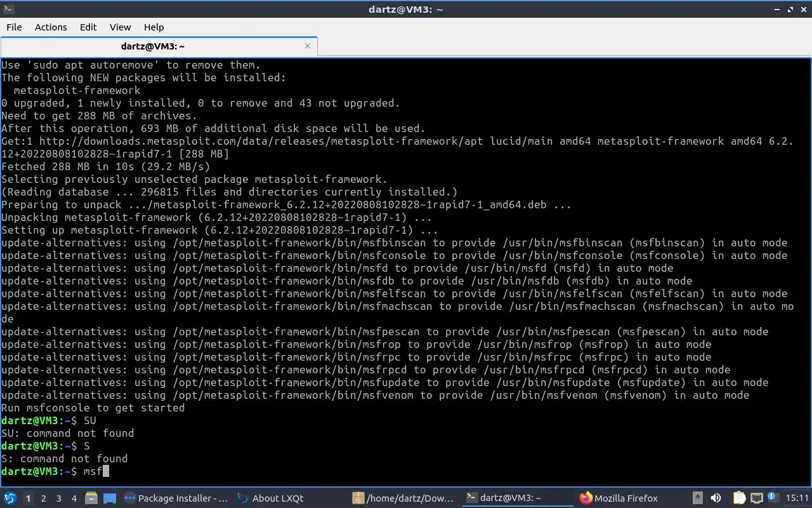Open the Actions menu
Viewport: 812px width, 508px height.
(x=51, y=27)
